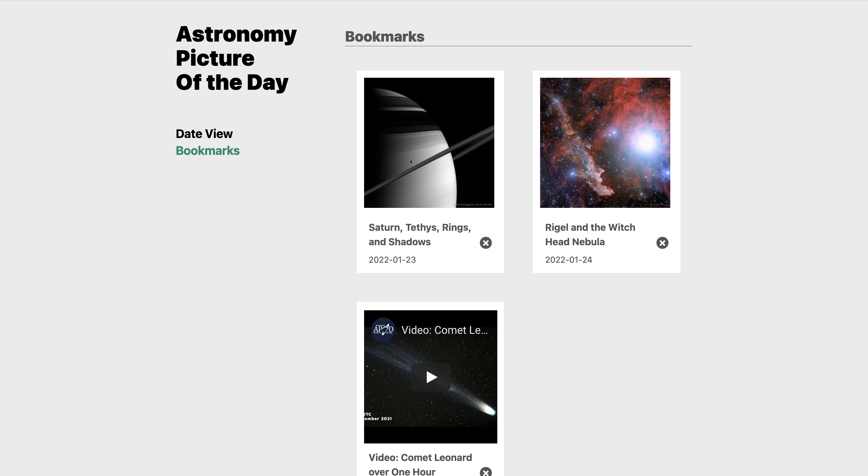
Task: Click the APOD logo on the video thumbnail
Action: [x=382, y=330]
